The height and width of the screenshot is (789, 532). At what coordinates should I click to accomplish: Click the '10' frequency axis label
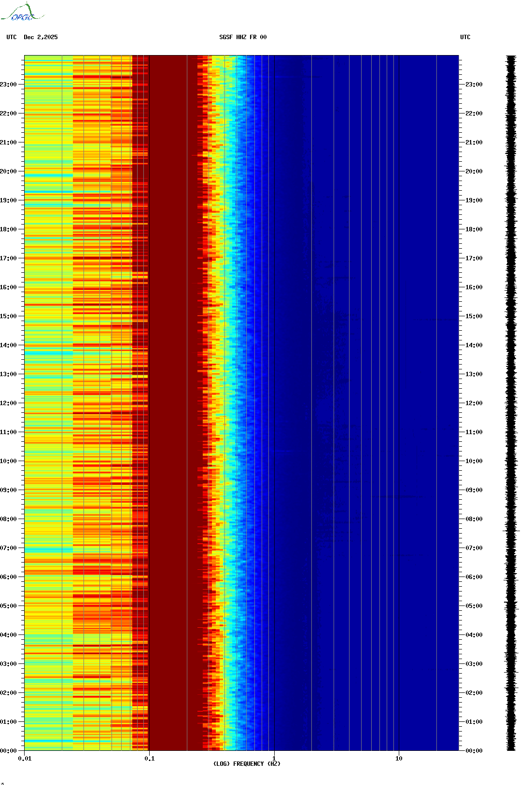coord(399,759)
